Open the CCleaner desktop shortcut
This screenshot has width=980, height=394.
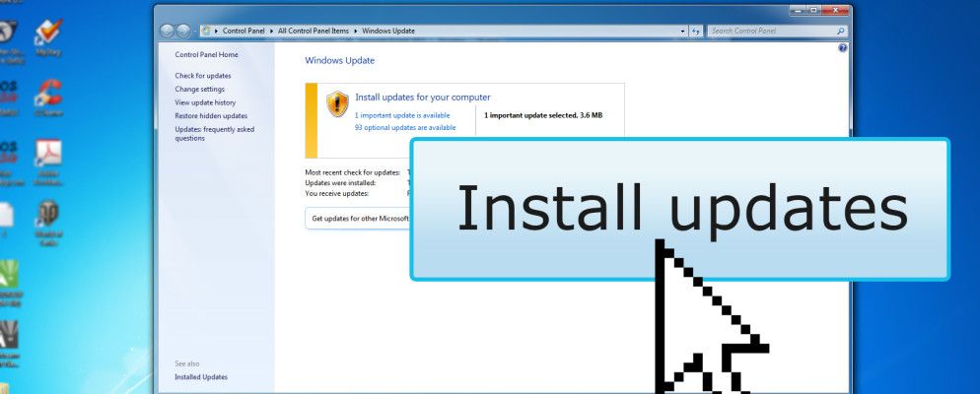pos(48,97)
